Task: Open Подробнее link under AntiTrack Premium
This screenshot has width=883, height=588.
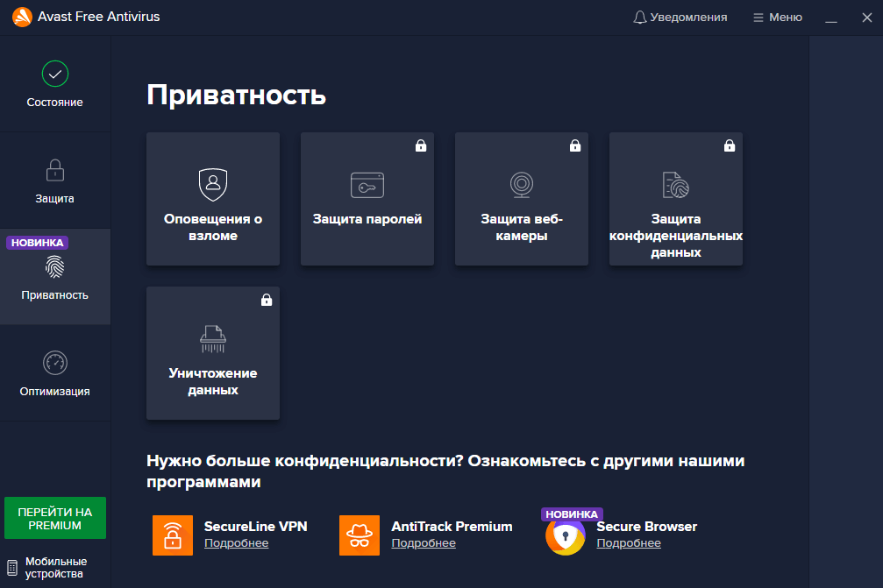Action: (424, 543)
